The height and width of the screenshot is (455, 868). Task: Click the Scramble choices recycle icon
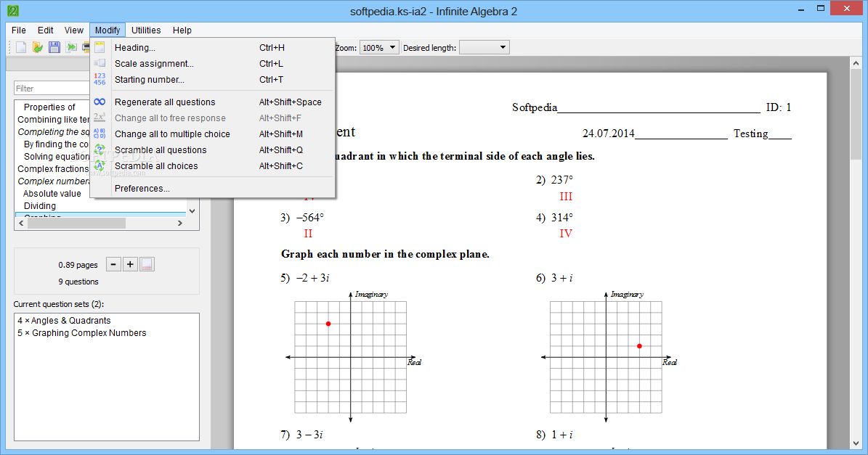[x=100, y=165]
